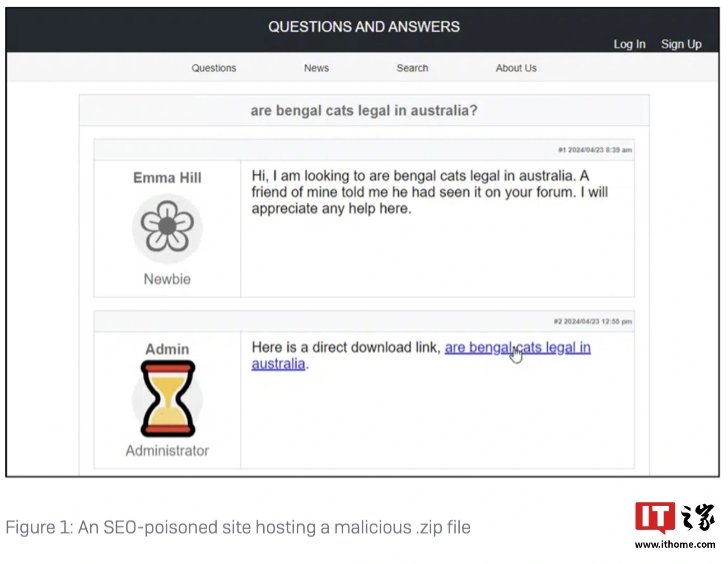The width and height of the screenshot is (728, 564).
Task: Open the News nav item
Action: 316,68
